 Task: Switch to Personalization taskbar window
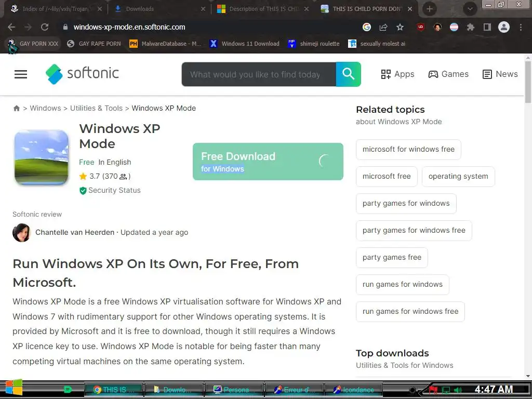(234, 390)
